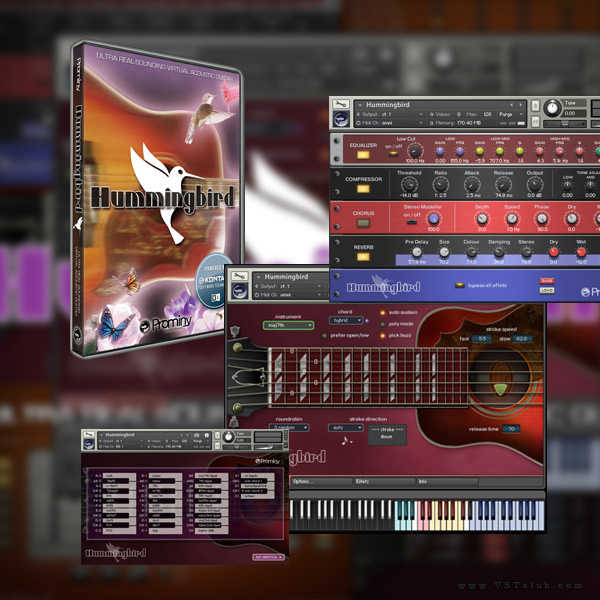Adjust the blue Stereo Modeller knob
Image resolution: width=600 pixels, height=600 pixels.
(434, 219)
